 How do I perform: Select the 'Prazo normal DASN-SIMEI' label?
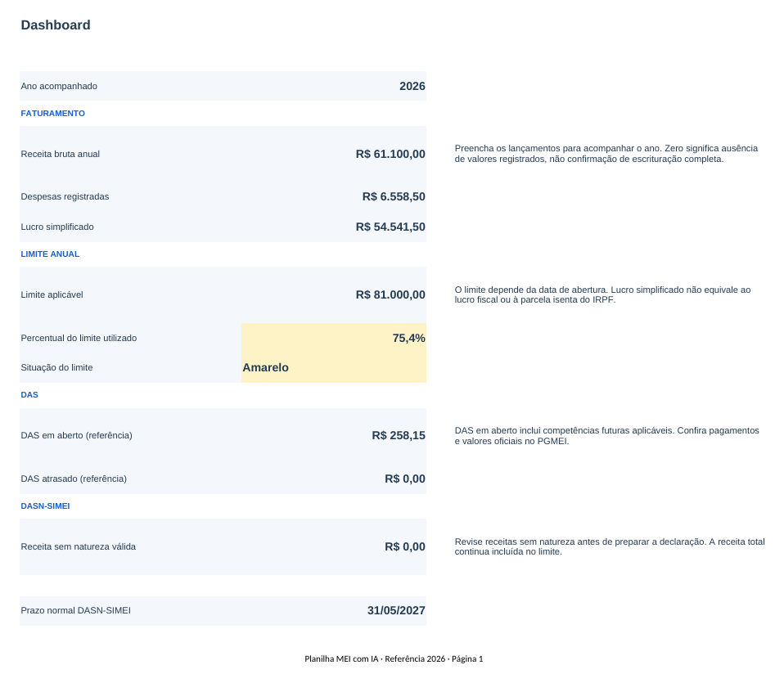(75, 610)
